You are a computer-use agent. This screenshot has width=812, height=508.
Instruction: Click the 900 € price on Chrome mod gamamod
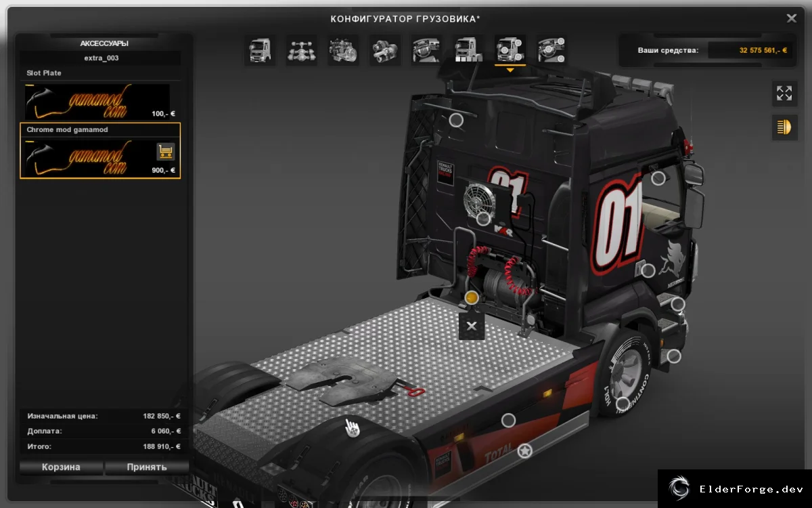point(164,171)
